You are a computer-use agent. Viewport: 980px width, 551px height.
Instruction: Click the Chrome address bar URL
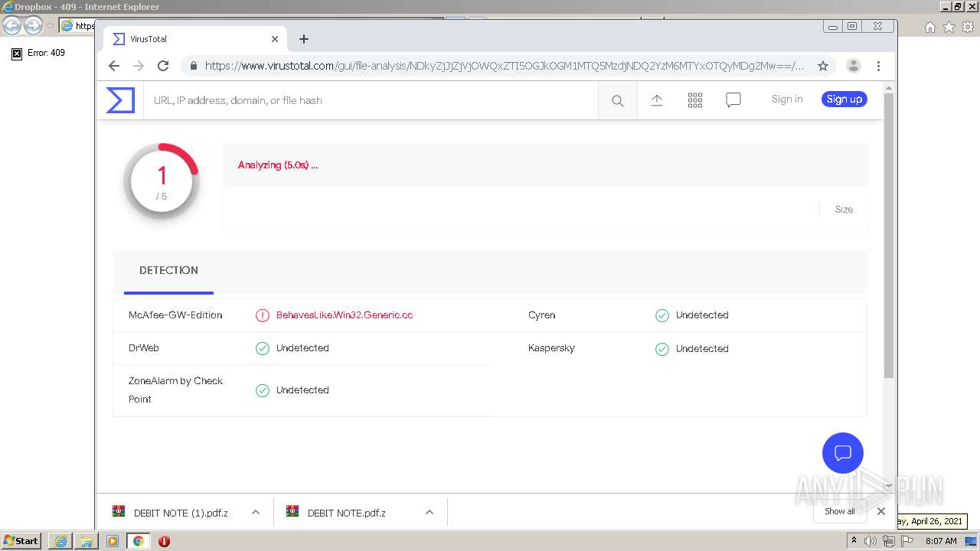[x=505, y=66]
